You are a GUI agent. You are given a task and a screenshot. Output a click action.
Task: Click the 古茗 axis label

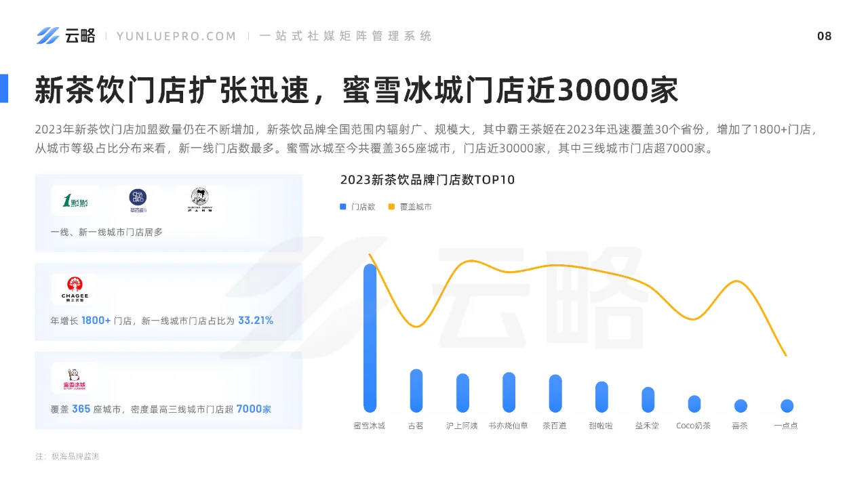(416, 426)
